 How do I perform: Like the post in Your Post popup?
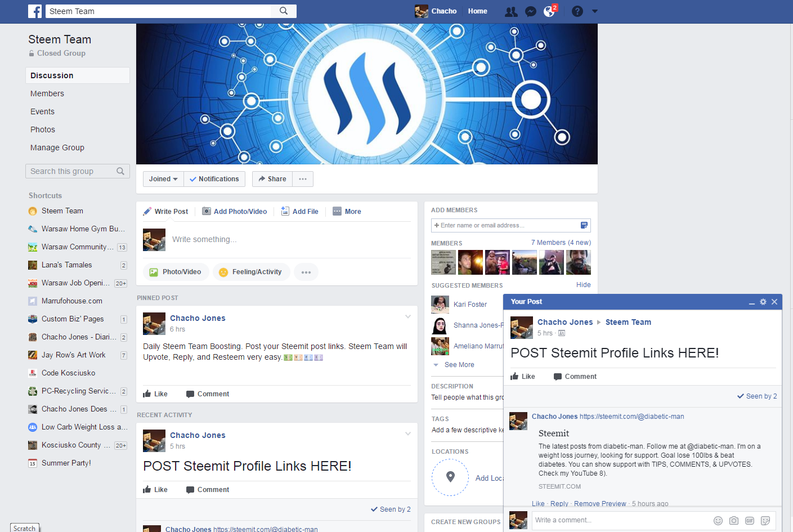point(523,377)
